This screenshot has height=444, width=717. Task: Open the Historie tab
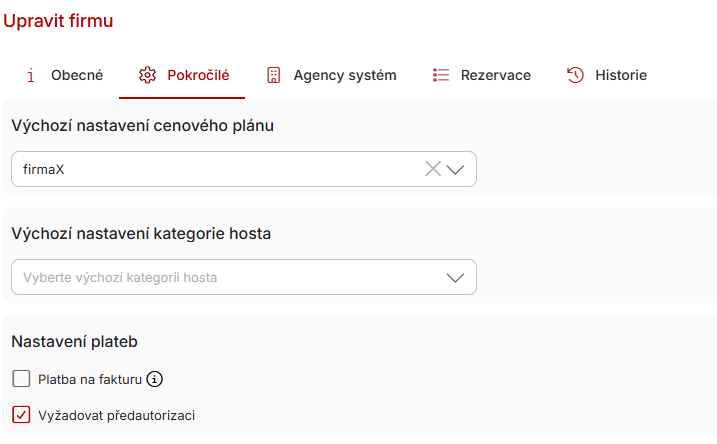click(620, 75)
